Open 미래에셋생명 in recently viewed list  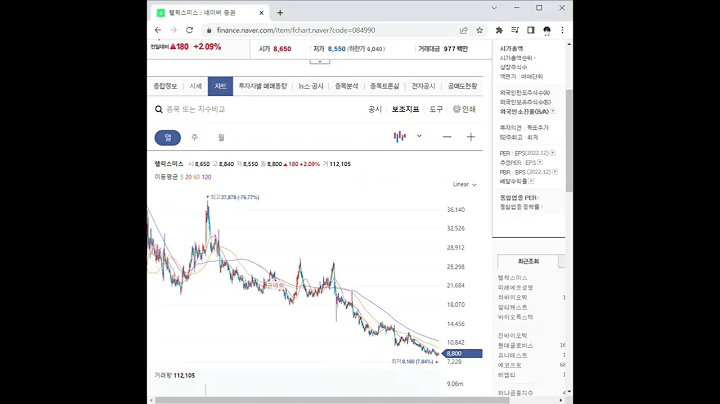pos(516,287)
